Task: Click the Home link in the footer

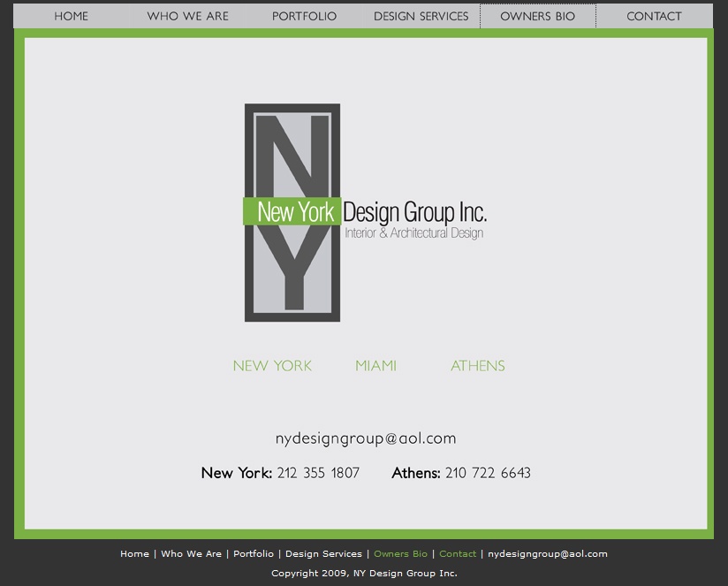Action: coord(134,554)
